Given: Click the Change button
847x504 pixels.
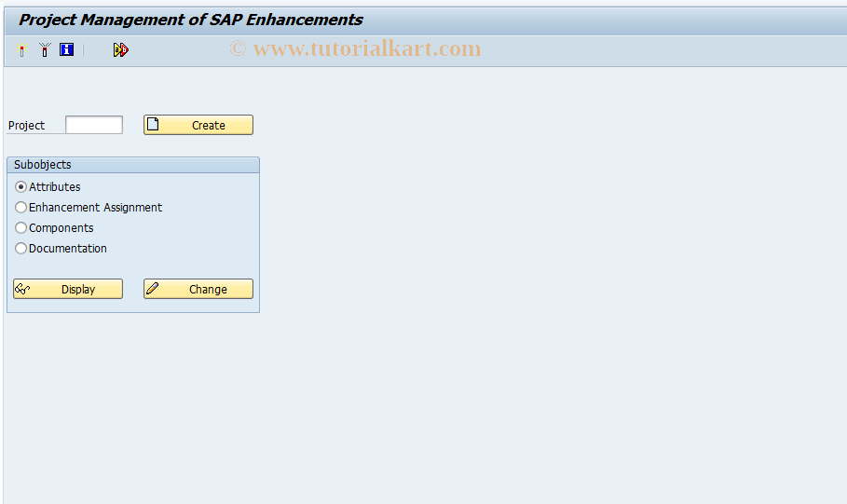Looking at the screenshot, I should click(x=198, y=289).
